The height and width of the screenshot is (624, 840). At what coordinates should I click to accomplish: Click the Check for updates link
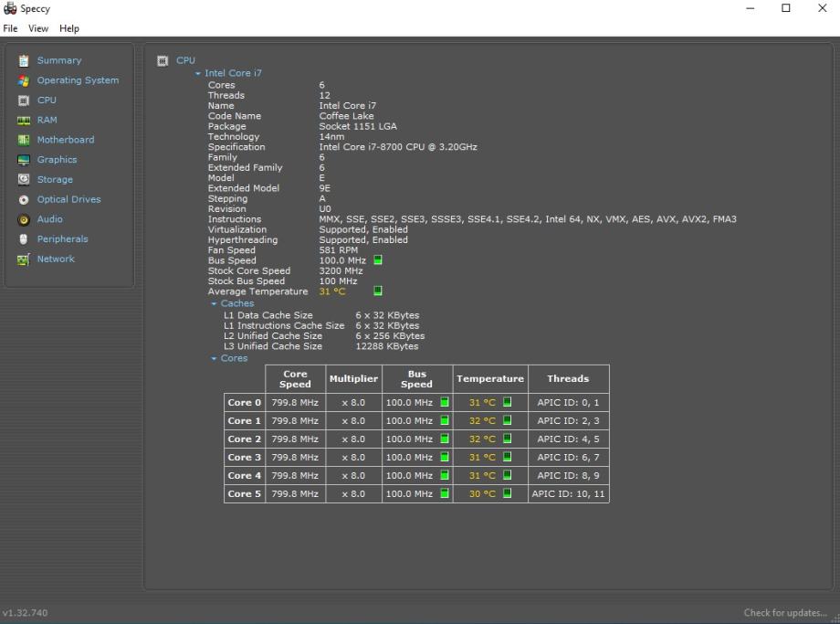[x=785, y=613]
